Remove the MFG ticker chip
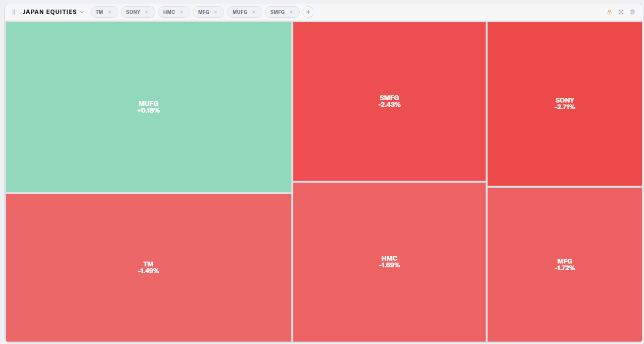644x344 pixels. pos(215,12)
